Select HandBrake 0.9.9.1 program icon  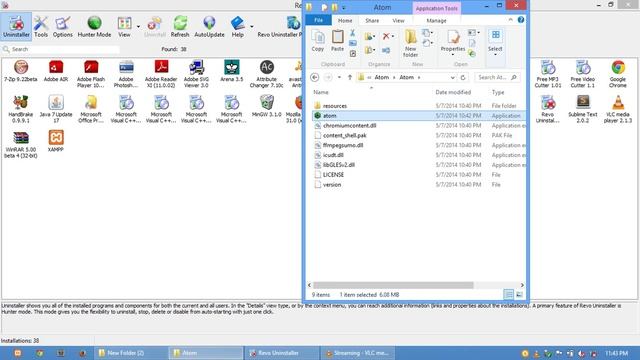point(20,109)
